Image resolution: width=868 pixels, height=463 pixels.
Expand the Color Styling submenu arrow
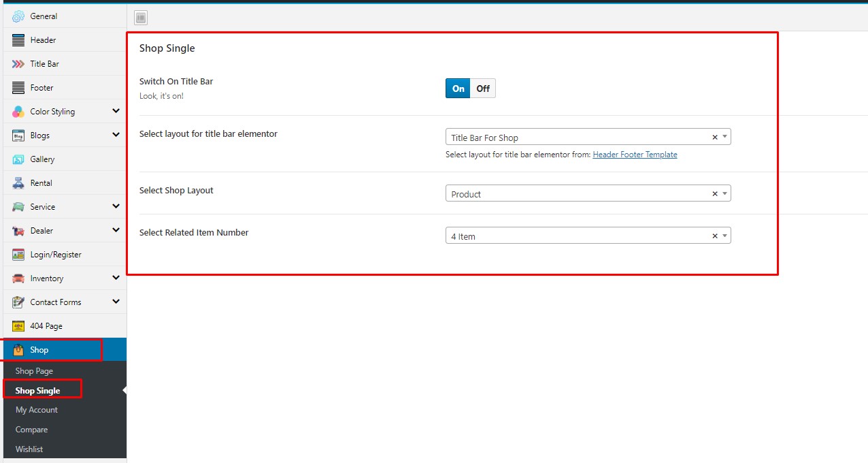(x=116, y=111)
